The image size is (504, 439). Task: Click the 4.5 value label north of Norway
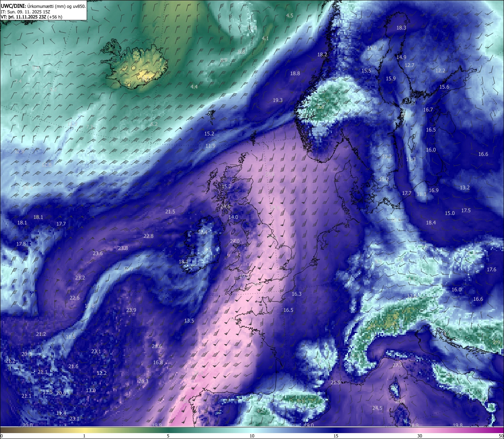(x=289, y=16)
